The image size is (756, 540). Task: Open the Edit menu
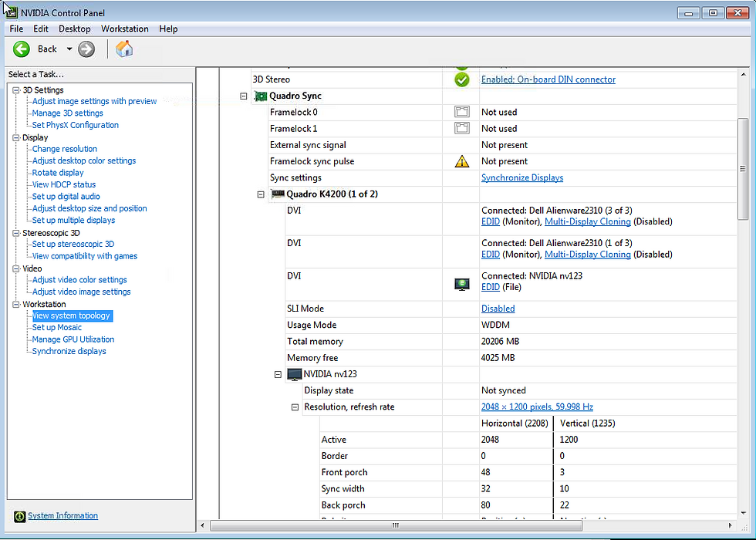click(41, 29)
